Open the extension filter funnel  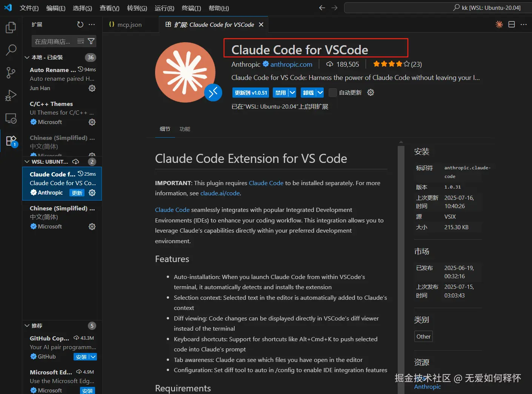click(x=91, y=41)
